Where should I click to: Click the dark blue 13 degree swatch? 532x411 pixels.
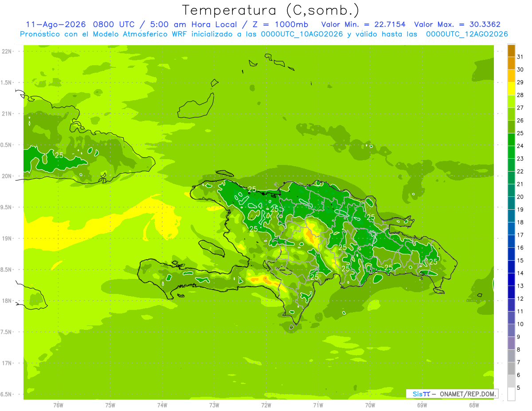(x=511, y=280)
